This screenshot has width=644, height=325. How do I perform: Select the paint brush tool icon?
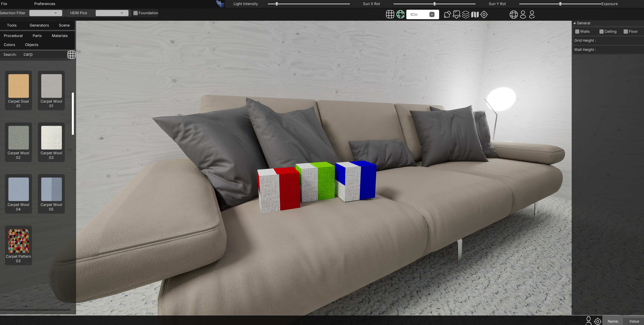click(457, 14)
